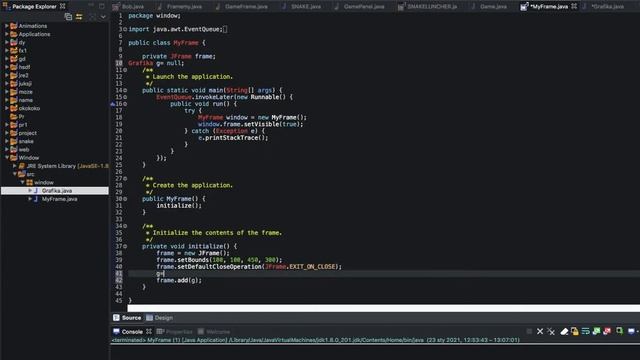
Task: Collapse the Window project
Action: click(x=7, y=158)
